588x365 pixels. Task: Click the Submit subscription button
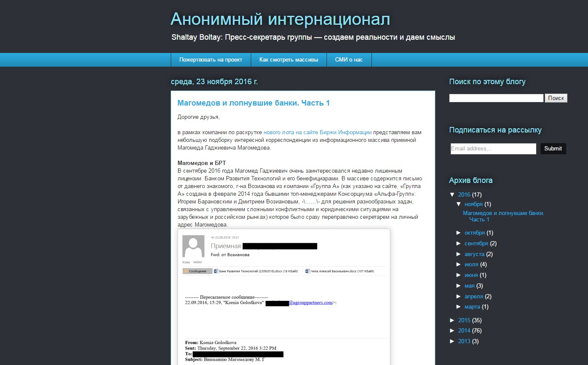pyautogui.click(x=553, y=149)
